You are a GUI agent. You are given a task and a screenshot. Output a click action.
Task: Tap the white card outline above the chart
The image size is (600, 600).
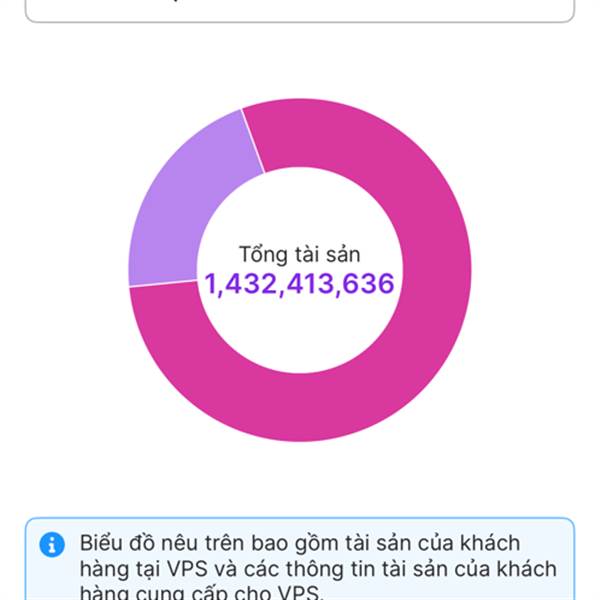(x=300, y=11)
